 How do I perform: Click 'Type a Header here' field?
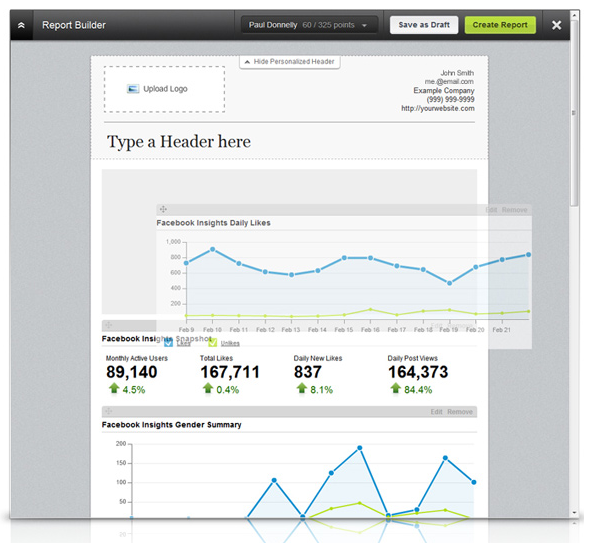click(179, 142)
